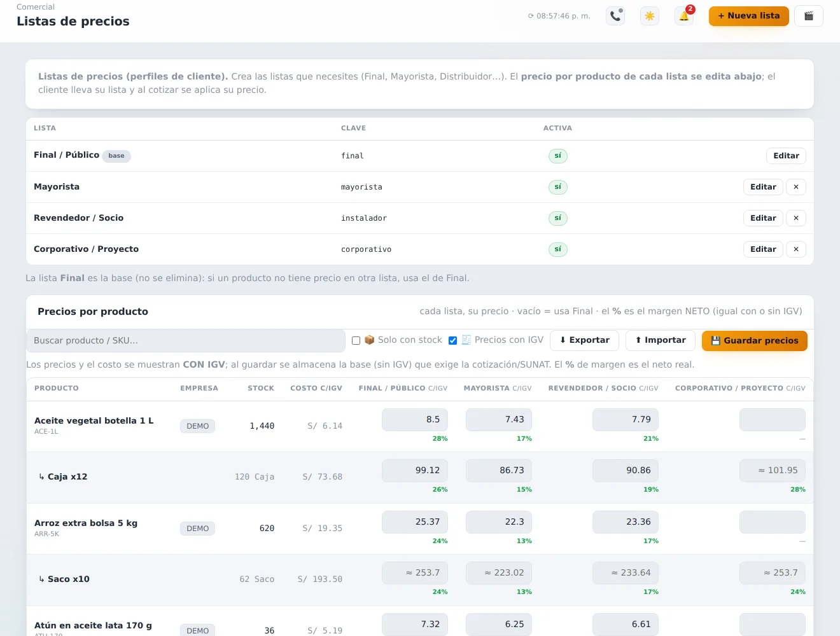Edit Mayorista price 86.73 for Caja x12
This screenshot has height=636, width=840.
[x=499, y=471]
